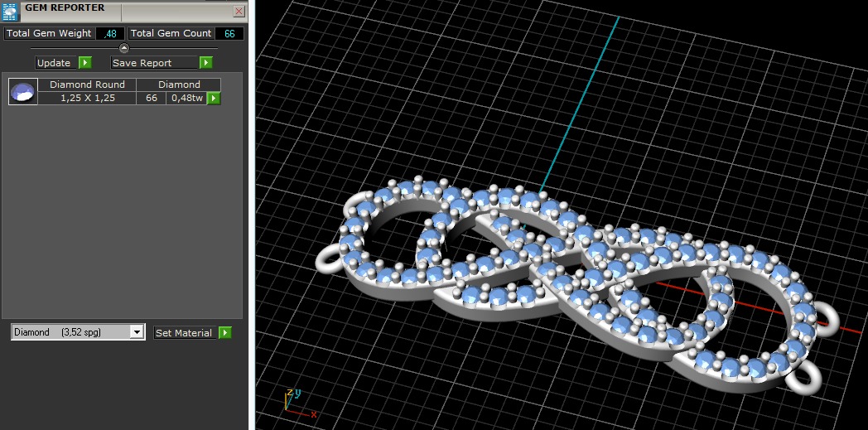Click the green arrow next to Update
Image resolution: width=868 pixels, height=430 pixels.
(84, 62)
